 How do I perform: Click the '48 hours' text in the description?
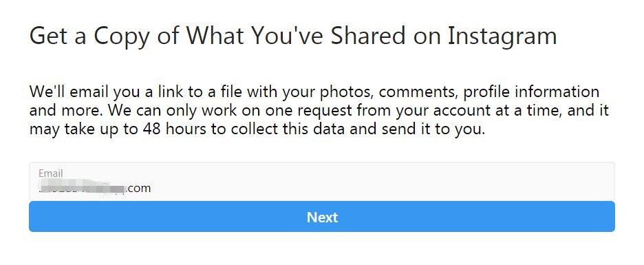tap(175, 129)
